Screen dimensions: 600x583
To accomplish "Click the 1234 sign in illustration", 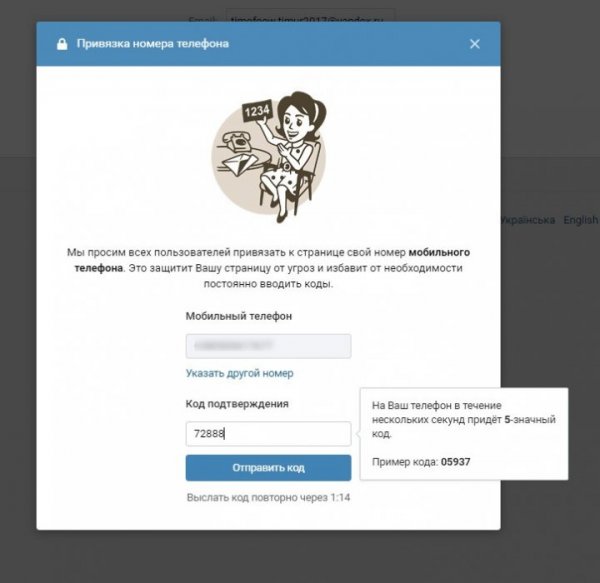I will [x=257, y=111].
